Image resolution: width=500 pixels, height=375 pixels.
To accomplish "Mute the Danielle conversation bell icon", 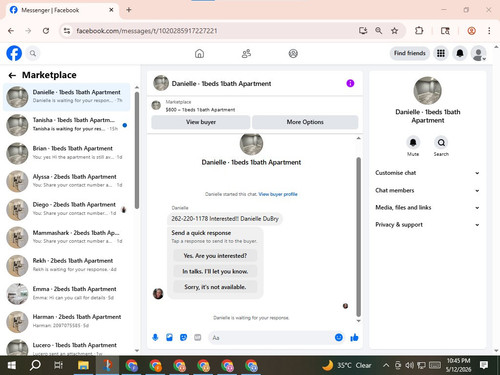I will tap(413, 143).
